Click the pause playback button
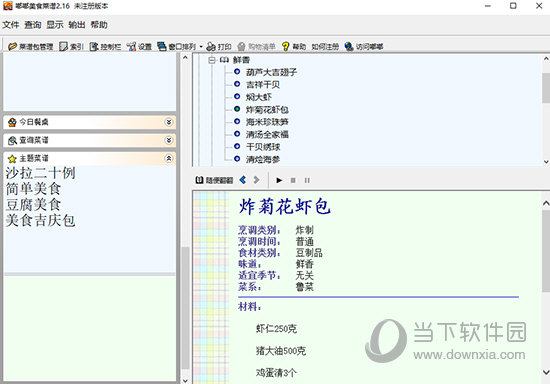This screenshot has width=550, height=384. click(307, 180)
